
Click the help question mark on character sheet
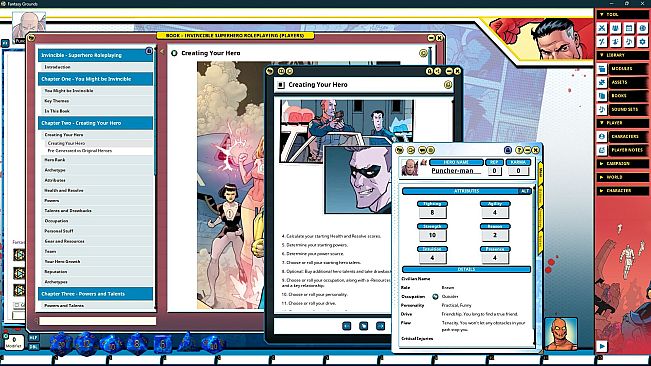point(519,150)
